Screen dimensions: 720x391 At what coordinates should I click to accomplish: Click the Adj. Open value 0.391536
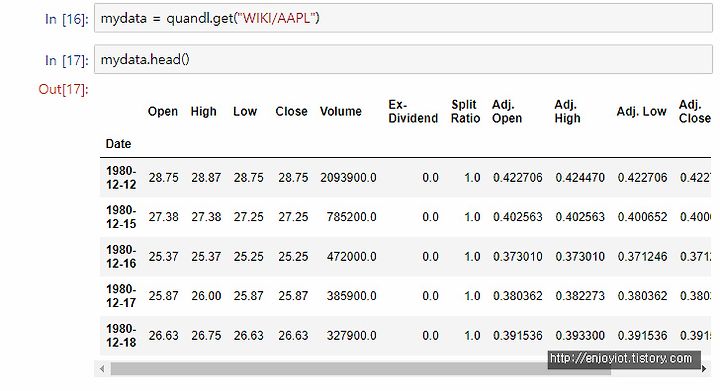(x=518, y=335)
